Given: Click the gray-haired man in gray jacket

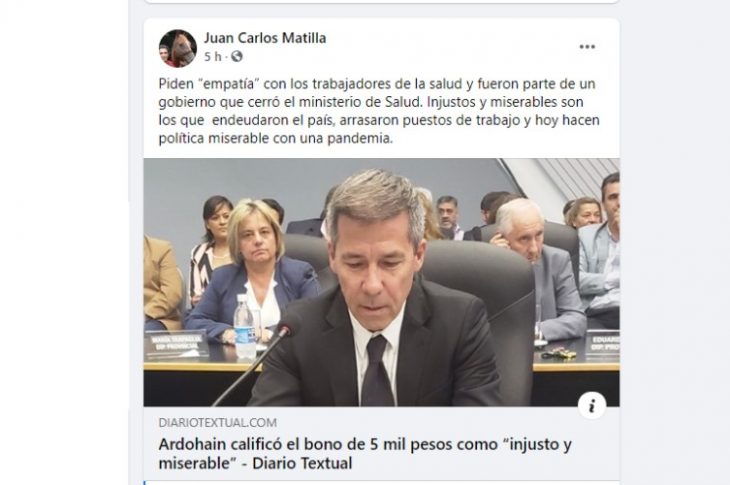Looking at the screenshot, I should point(537,269).
